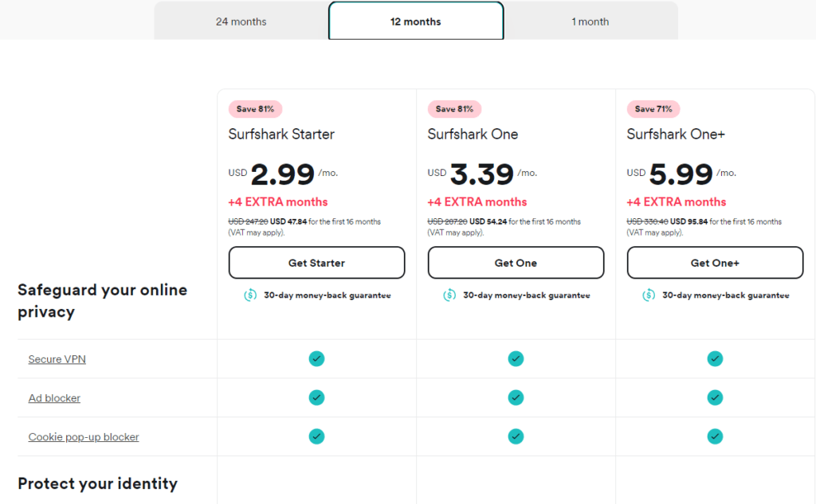Viewport: 816px width, 504px height.
Task: Click the Get One+ button
Action: tap(715, 263)
